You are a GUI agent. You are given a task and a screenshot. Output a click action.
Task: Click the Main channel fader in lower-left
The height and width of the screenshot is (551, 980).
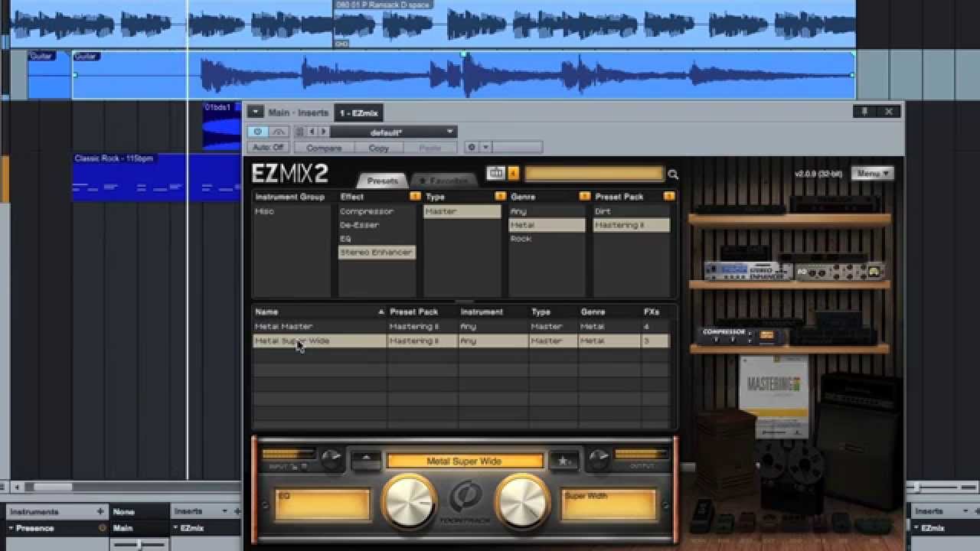tap(139, 544)
